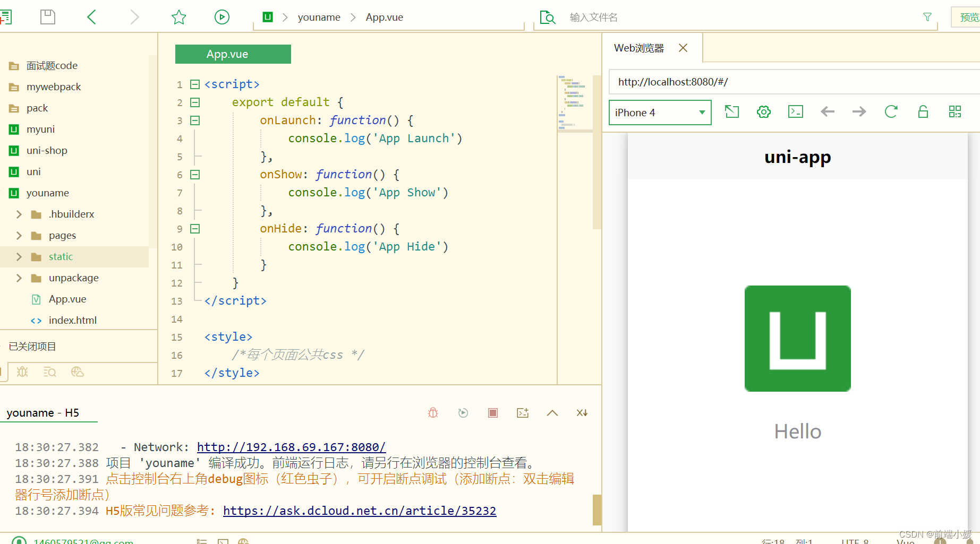Select the Web浏览器 tab
Image resolution: width=980 pixels, height=544 pixels.
coord(639,48)
